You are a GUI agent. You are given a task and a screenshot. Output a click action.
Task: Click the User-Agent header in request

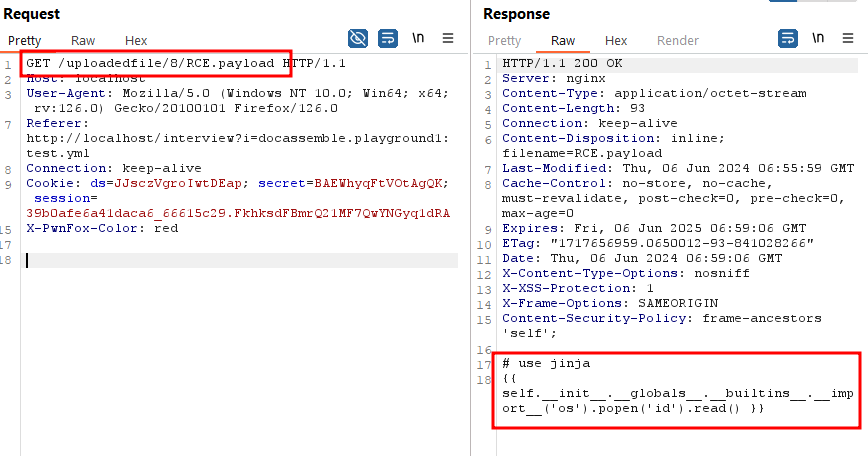click(237, 101)
